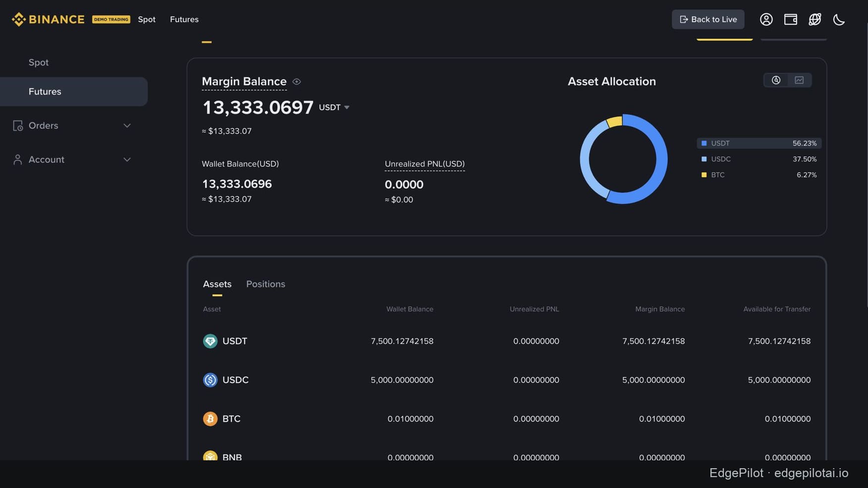
Task: Click the Margin Balance underlined label
Action: [244, 81]
